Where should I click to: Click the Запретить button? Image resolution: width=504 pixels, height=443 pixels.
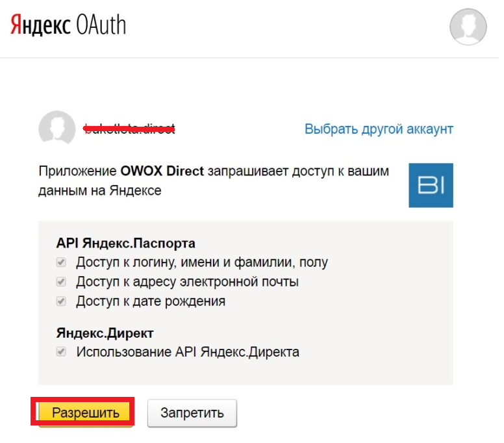point(192,412)
